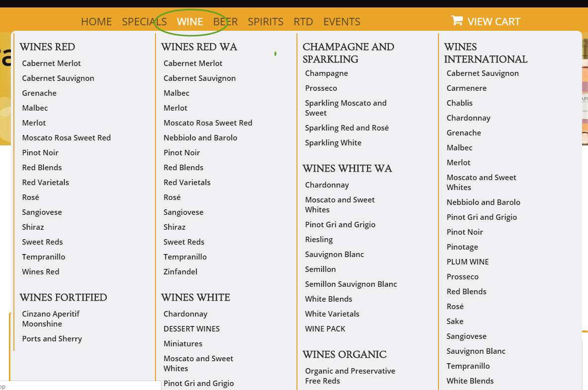Image resolution: width=588 pixels, height=390 pixels.
Task: Select White Blends under Wines International
Action: (470, 381)
